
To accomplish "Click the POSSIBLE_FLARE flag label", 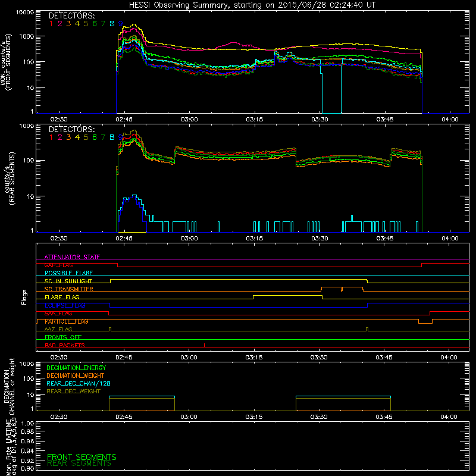I will point(68,273).
